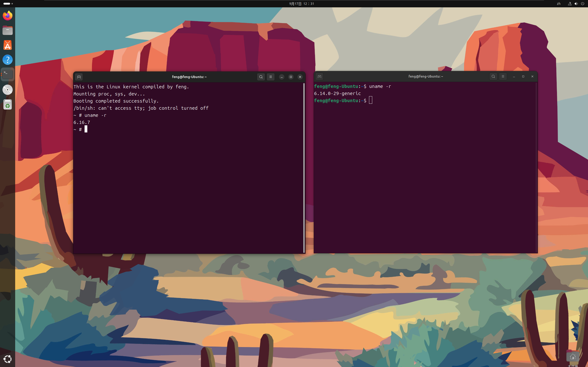Open new tab in right terminal
Screen dimensions: 588x367
point(319,76)
